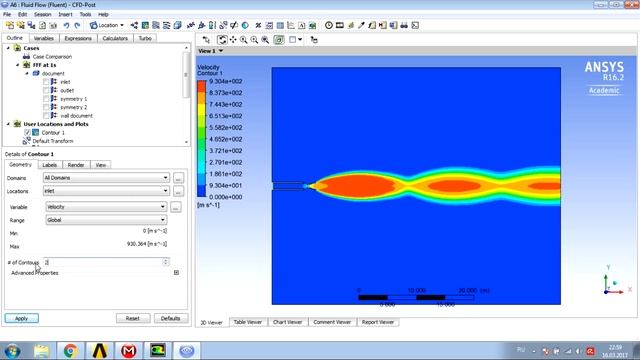Select the Probe tool icon
This screenshot has height=360, width=640.
pos(361,25)
